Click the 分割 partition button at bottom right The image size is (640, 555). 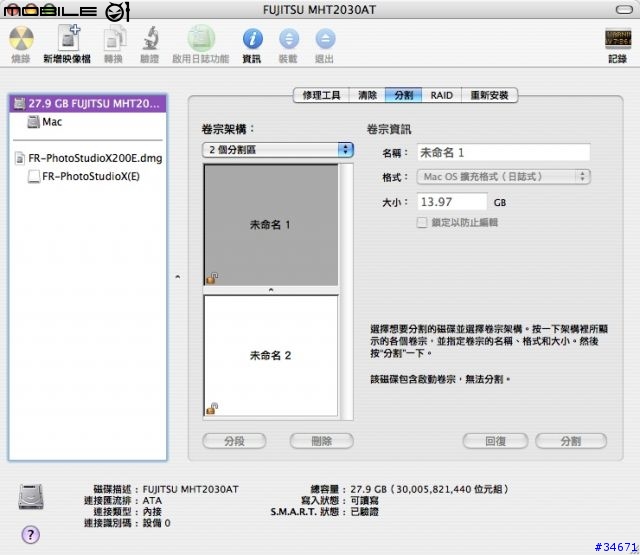[x=571, y=441]
